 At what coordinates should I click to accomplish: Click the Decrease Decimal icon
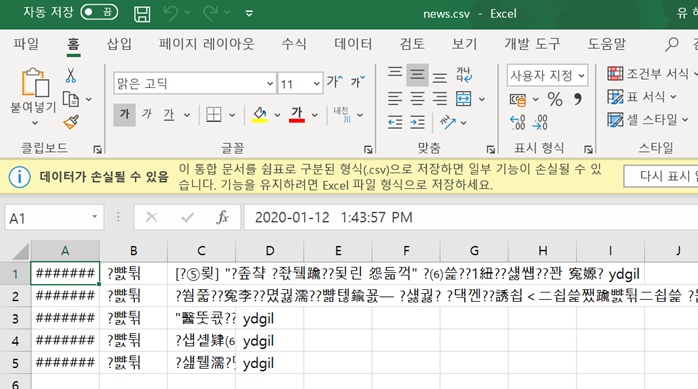tap(540, 122)
